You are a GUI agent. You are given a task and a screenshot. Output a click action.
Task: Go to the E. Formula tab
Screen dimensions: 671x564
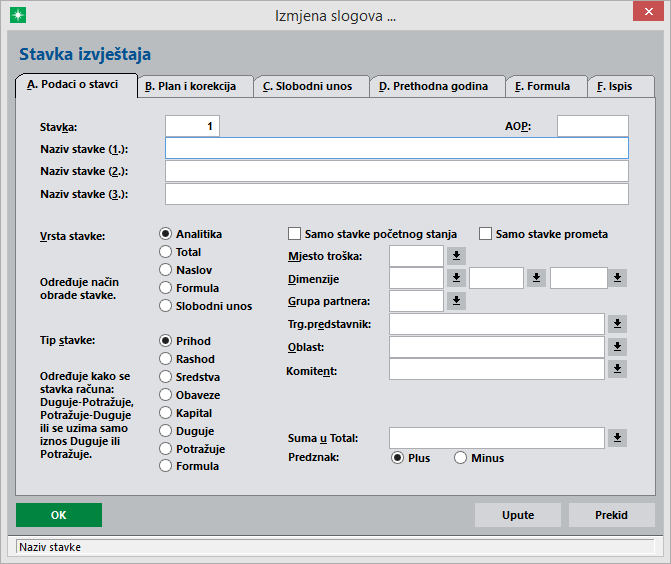(x=546, y=86)
